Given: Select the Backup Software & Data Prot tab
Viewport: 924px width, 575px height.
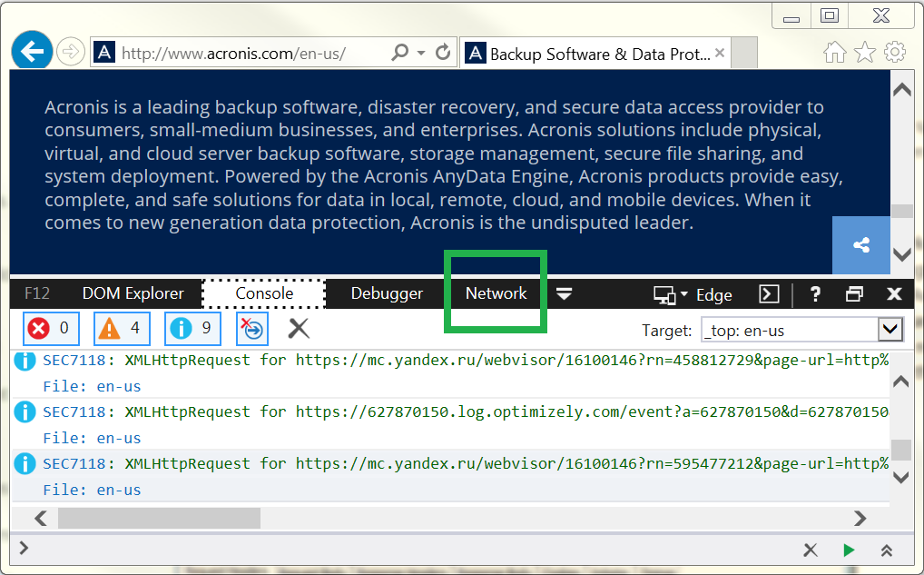Looking at the screenshot, I should [595, 54].
